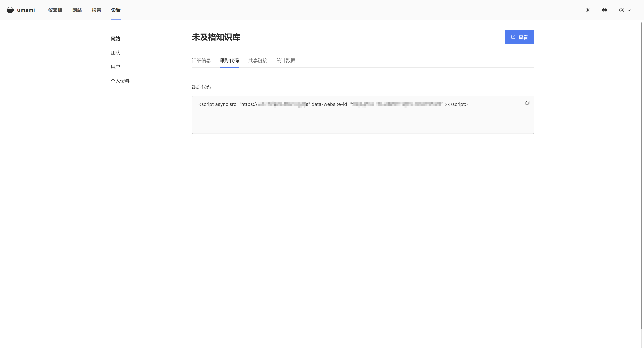The height and width of the screenshot is (350, 644).
Task: Open 团队 in the settings sidebar
Action: (x=115, y=53)
